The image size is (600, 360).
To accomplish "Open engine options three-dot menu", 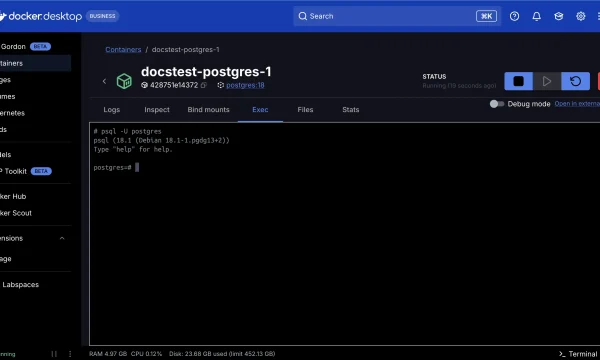I will pyautogui.click(x=70, y=354).
